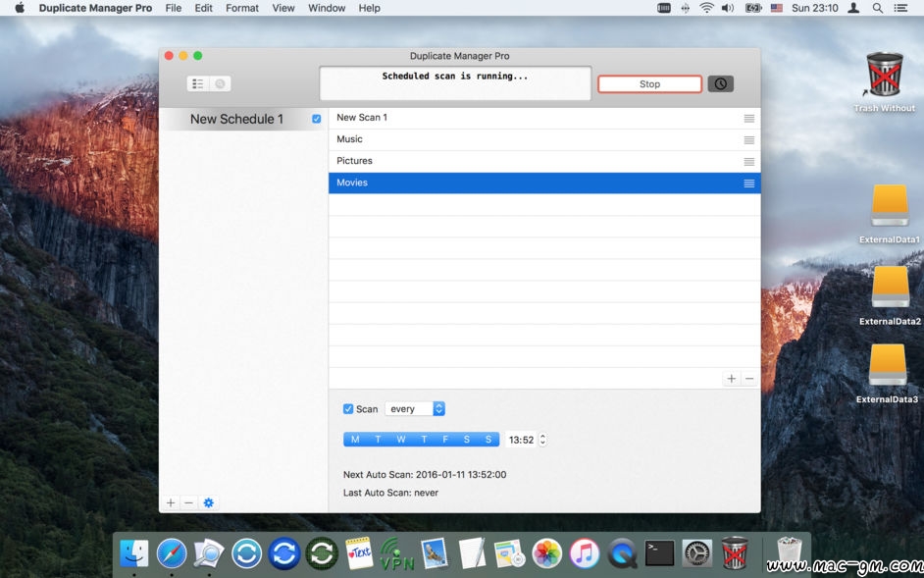Open the Help menu
This screenshot has height=578, width=924.
[370, 8]
